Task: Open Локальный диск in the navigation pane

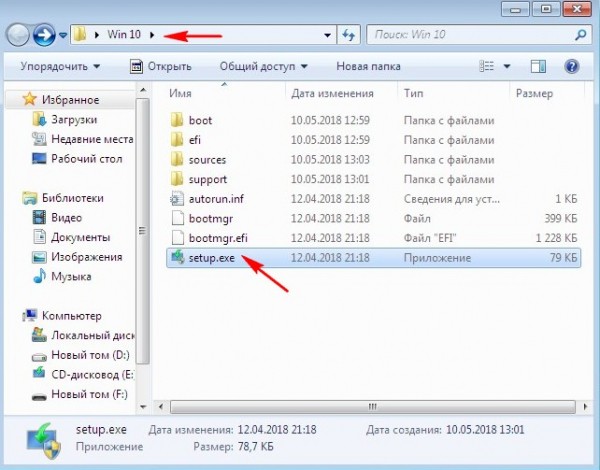Action: click(83, 335)
